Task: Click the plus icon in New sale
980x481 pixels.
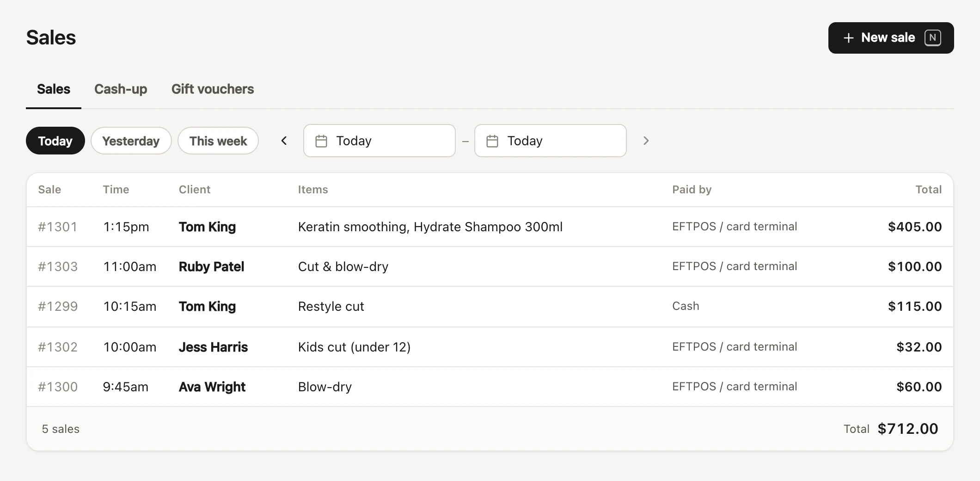Action: tap(848, 38)
